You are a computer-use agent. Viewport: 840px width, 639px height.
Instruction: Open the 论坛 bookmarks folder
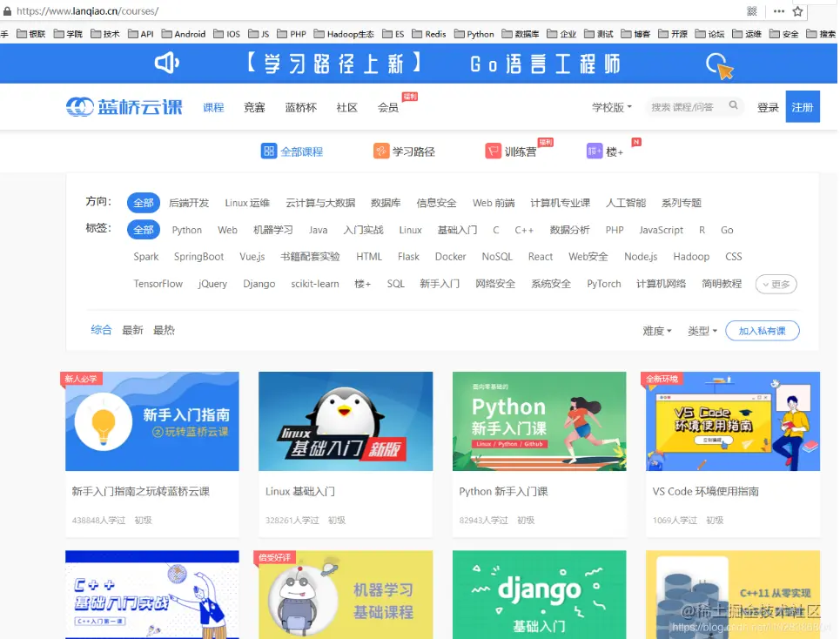(x=709, y=34)
